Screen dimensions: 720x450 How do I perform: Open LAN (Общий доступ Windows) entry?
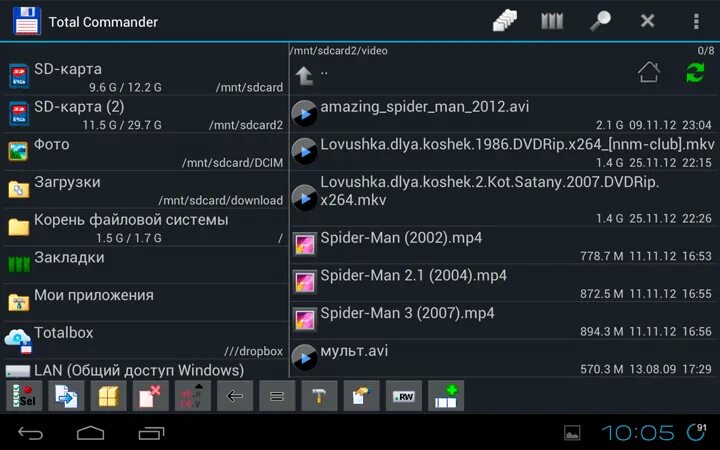(145, 370)
